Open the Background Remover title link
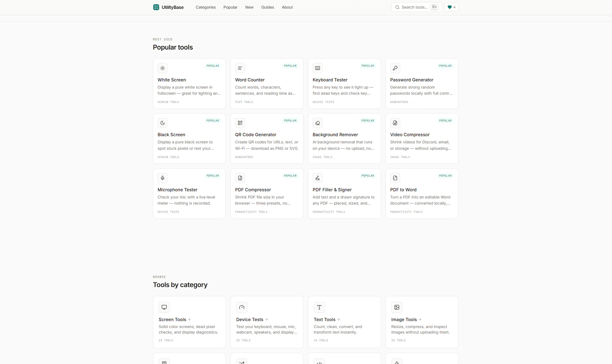 pos(335,135)
